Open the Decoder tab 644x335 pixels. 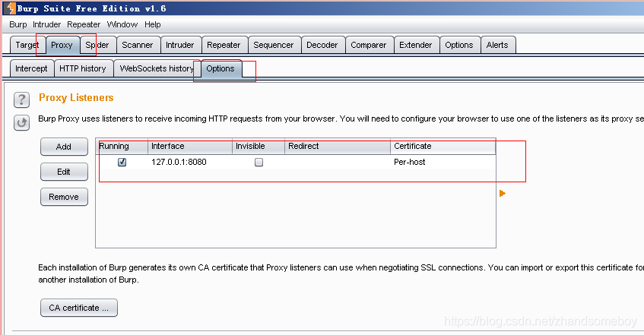point(322,45)
